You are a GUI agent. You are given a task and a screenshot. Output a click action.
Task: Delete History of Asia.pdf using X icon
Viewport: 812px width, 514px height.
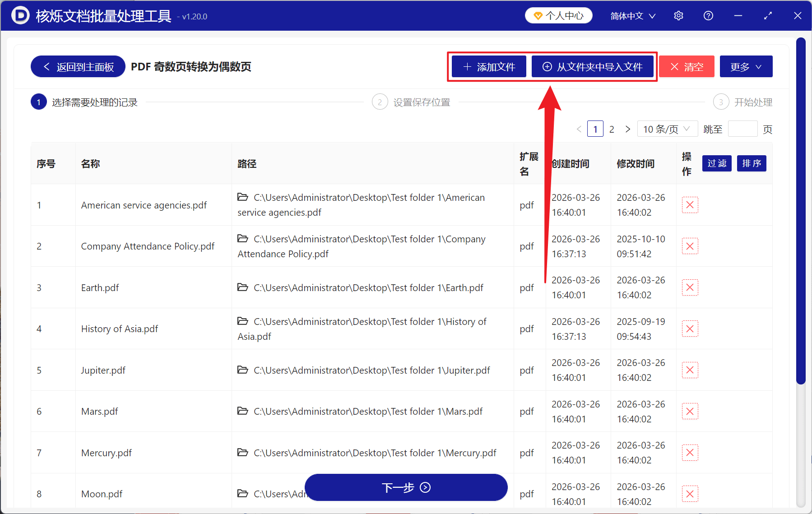[x=690, y=328]
